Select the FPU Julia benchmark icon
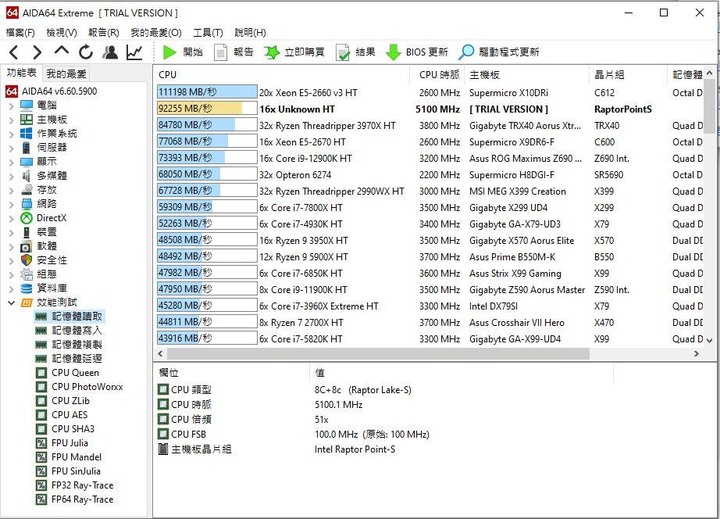 click(x=41, y=443)
